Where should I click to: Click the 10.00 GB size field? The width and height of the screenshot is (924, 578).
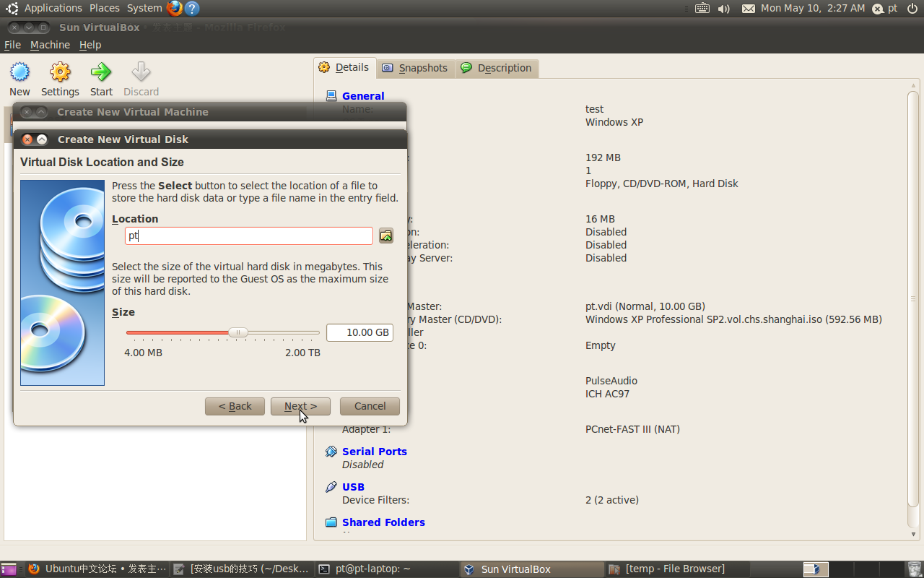pyautogui.click(x=359, y=332)
